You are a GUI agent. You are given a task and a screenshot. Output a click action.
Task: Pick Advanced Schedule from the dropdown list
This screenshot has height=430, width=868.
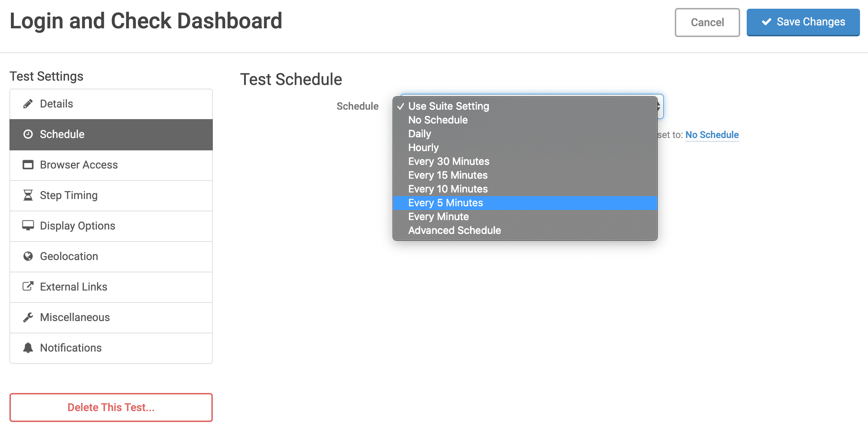[x=454, y=230]
